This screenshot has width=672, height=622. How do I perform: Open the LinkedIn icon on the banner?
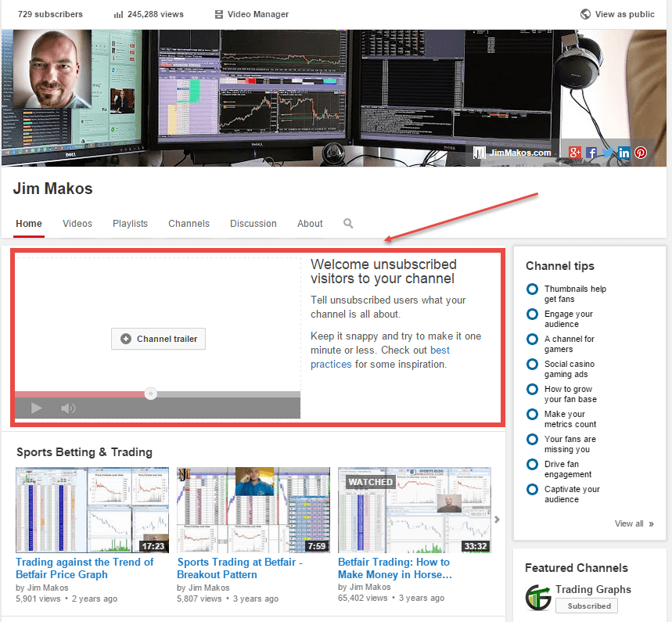click(x=624, y=153)
